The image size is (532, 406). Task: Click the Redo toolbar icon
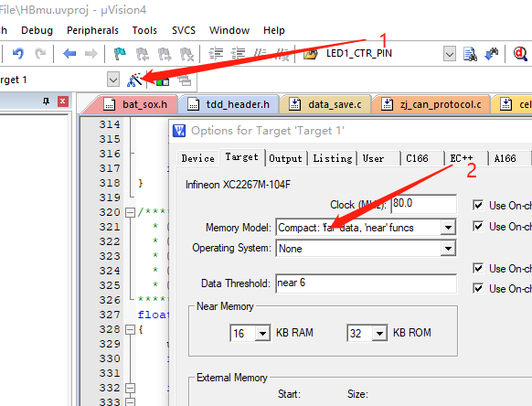40,54
